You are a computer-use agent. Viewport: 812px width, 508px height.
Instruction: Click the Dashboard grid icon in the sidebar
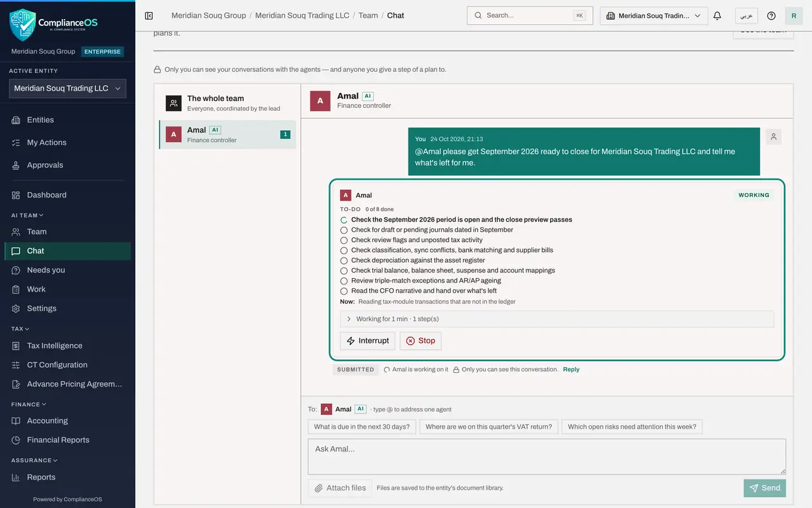coord(16,195)
